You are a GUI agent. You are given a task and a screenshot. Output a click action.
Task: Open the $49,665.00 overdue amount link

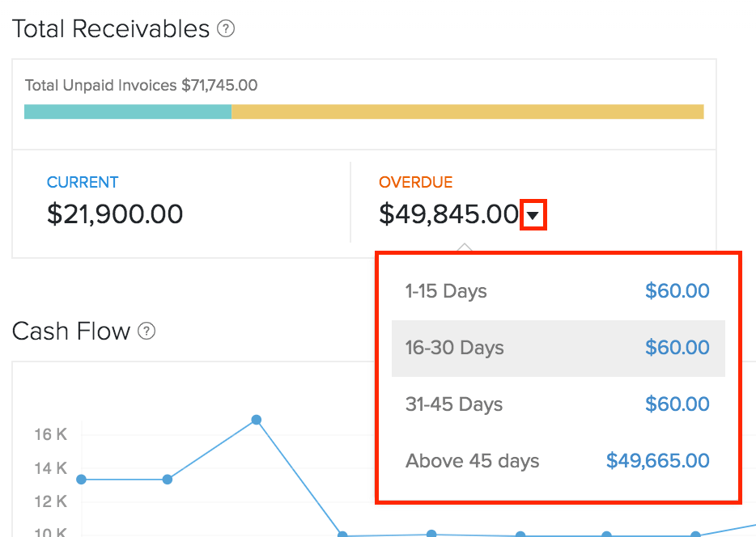click(657, 461)
